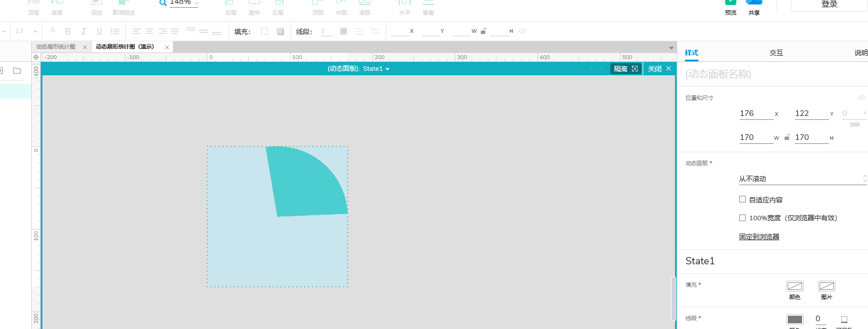Enable the 100%宽度 checkbox

point(742,217)
